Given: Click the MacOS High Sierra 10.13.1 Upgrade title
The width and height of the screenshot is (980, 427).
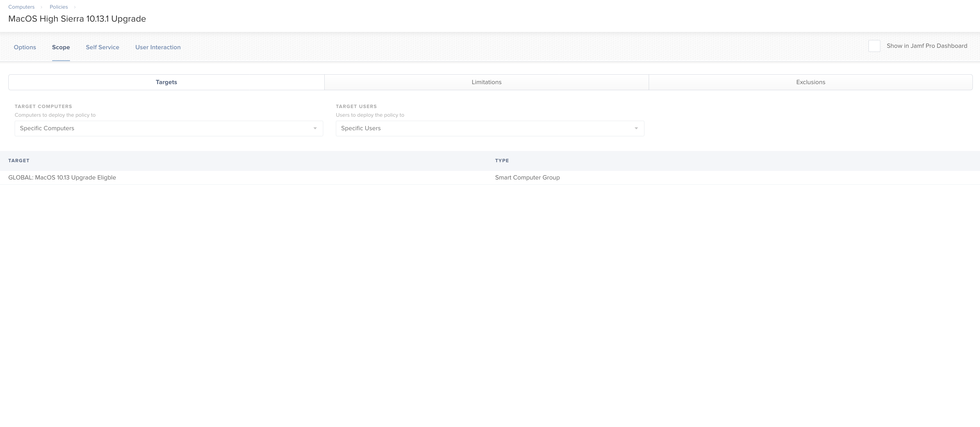Looking at the screenshot, I should [77, 19].
